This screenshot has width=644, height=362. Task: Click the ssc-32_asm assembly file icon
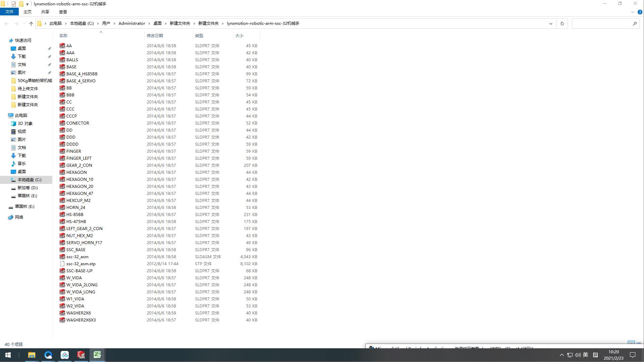click(x=62, y=257)
